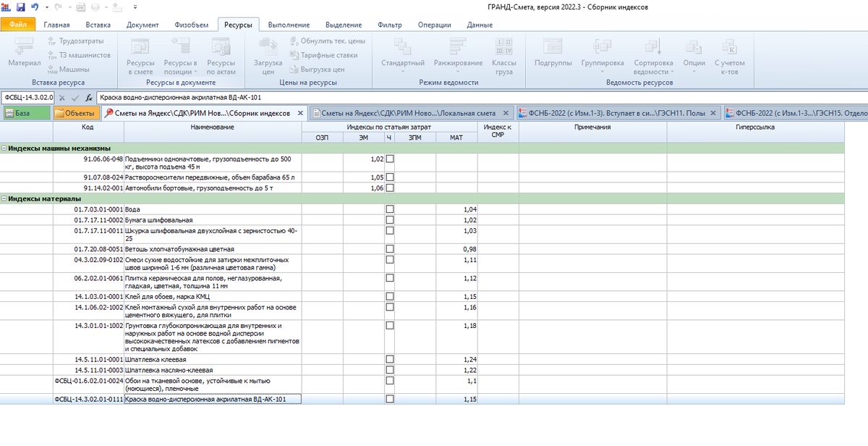Insert Машины resource

68,70
